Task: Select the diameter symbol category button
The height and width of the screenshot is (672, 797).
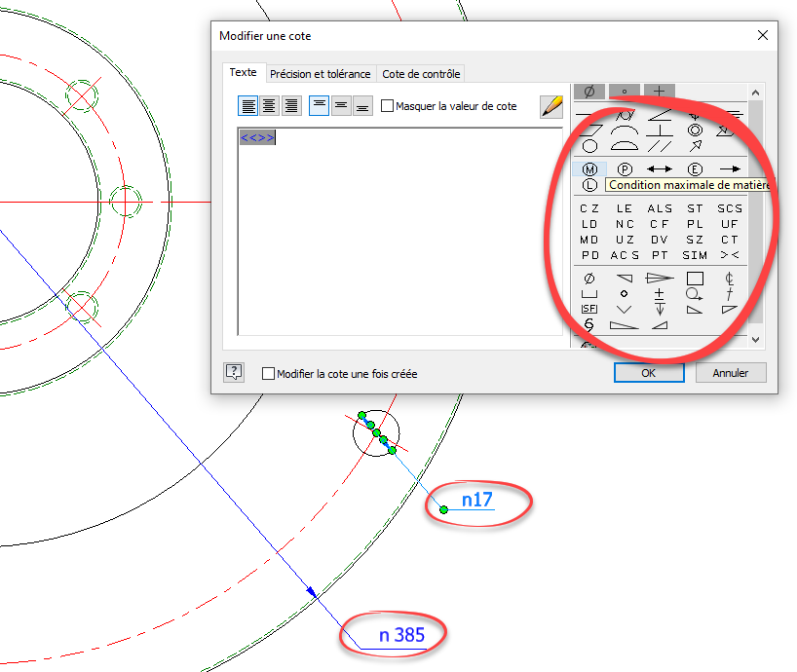Action: tap(588, 92)
